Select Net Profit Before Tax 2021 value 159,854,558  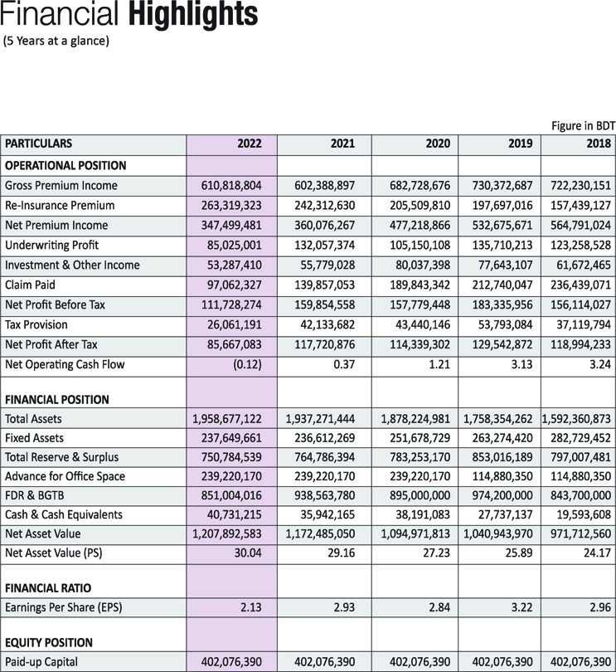[x=325, y=304]
